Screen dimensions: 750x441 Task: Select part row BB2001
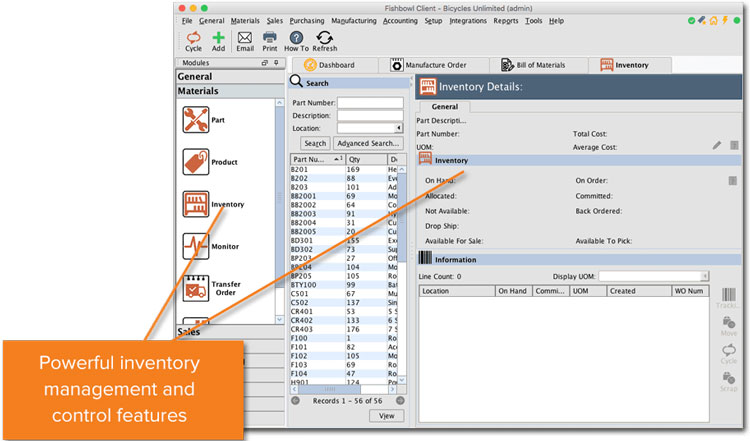coord(344,196)
